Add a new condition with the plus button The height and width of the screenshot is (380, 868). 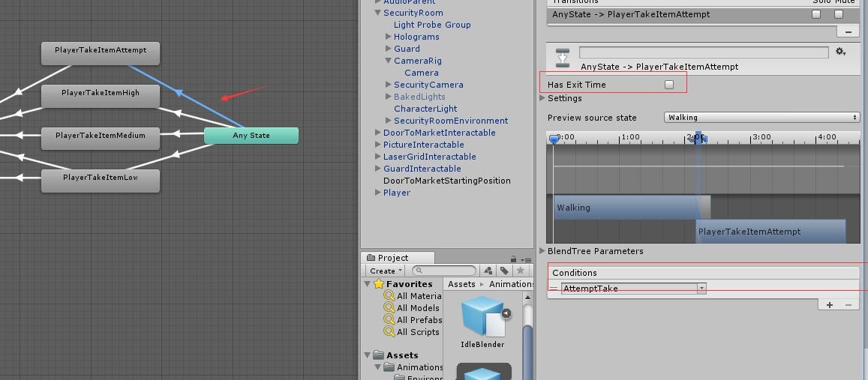(829, 305)
